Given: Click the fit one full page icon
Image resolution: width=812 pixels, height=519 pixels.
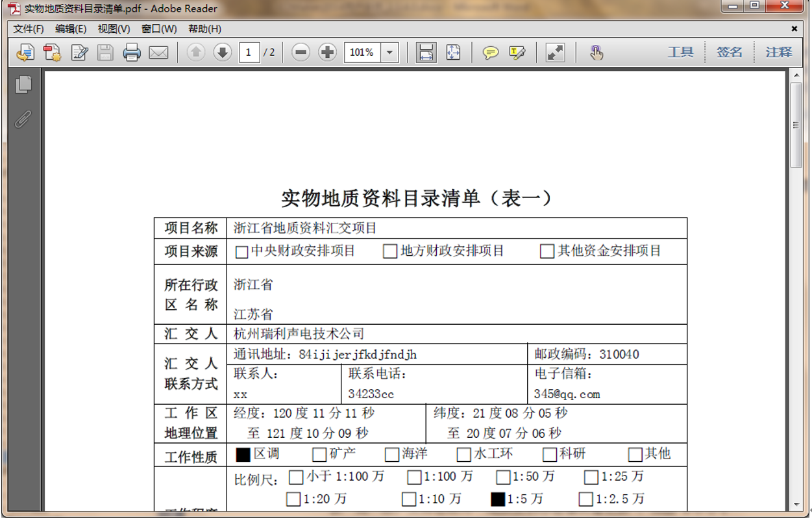Looking at the screenshot, I should click(453, 53).
